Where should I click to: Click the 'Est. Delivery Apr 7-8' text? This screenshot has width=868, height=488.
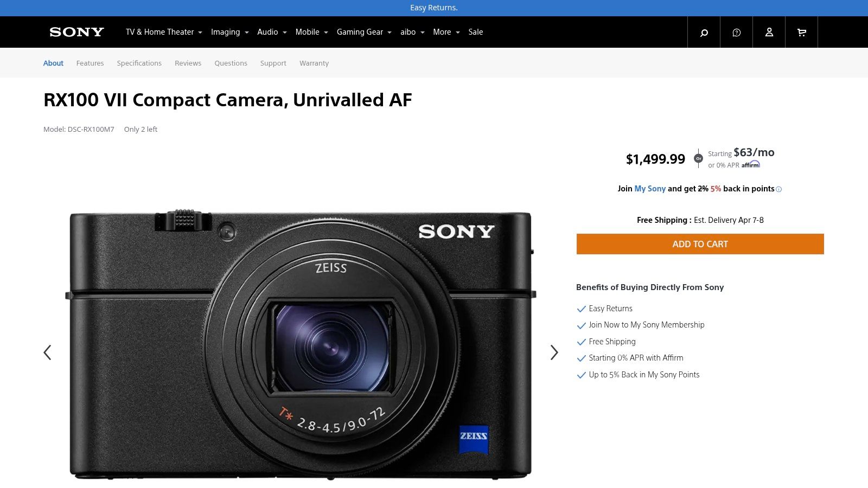pos(729,220)
